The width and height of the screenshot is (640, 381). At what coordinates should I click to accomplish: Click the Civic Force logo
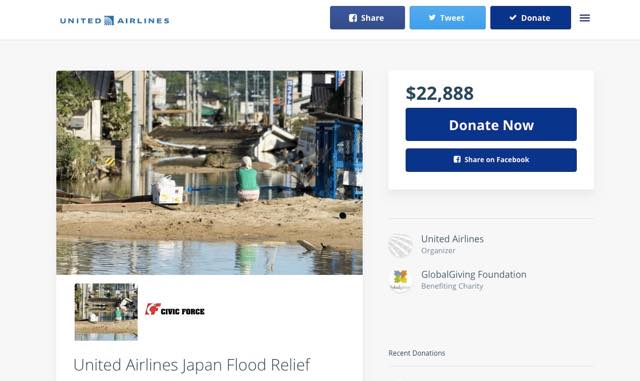pos(175,310)
